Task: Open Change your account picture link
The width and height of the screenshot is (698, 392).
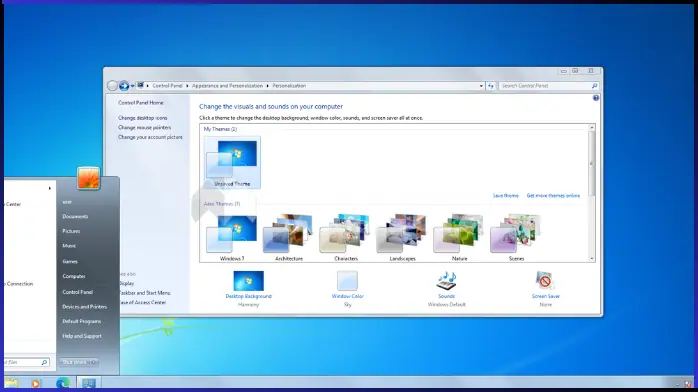Action: coord(150,137)
